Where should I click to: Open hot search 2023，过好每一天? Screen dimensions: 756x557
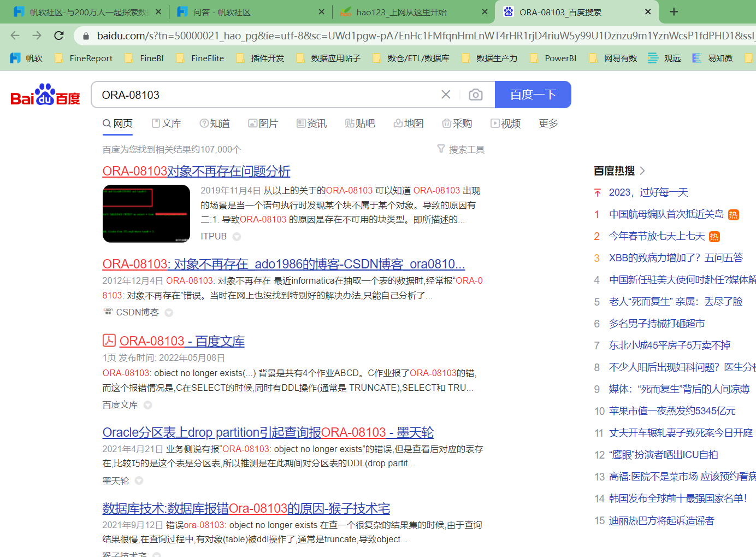(x=648, y=192)
